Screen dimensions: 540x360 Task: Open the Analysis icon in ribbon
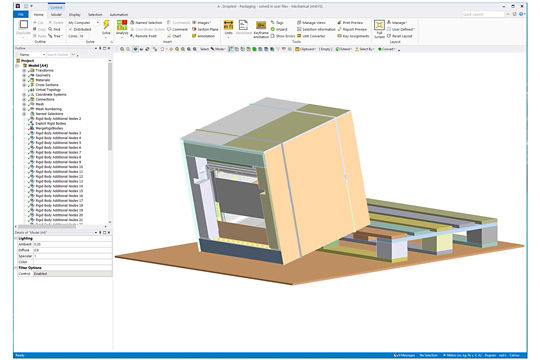click(x=122, y=25)
